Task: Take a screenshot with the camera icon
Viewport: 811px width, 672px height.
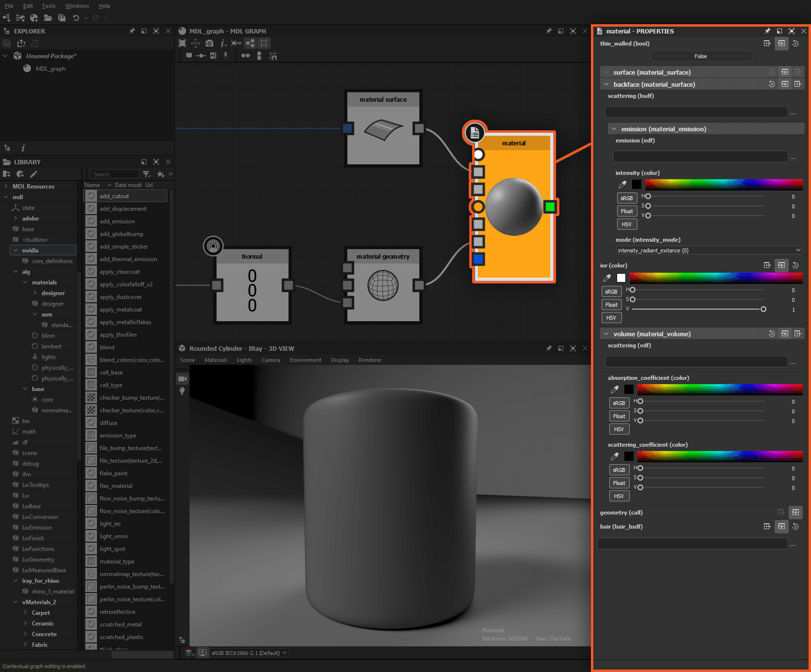Action: [x=209, y=43]
